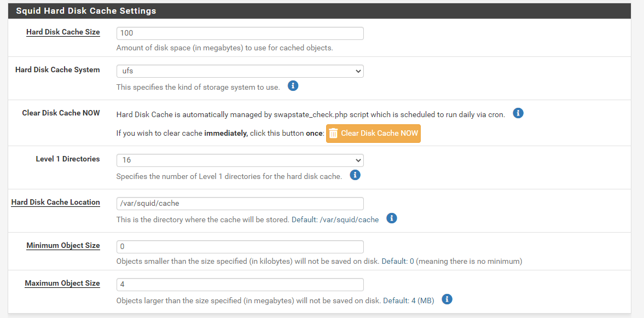Open the Hard Disk Cache System dropdown (ufs)

coord(240,71)
